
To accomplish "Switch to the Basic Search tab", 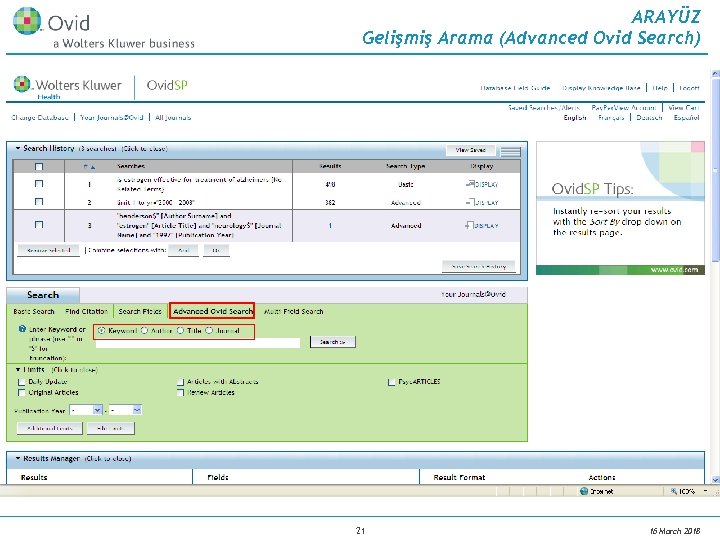I will (x=34, y=311).
